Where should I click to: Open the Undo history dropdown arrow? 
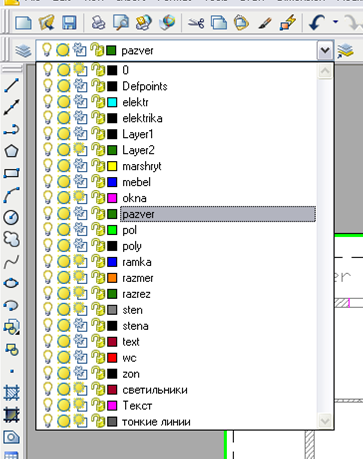pyautogui.click(x=335, y=22)
